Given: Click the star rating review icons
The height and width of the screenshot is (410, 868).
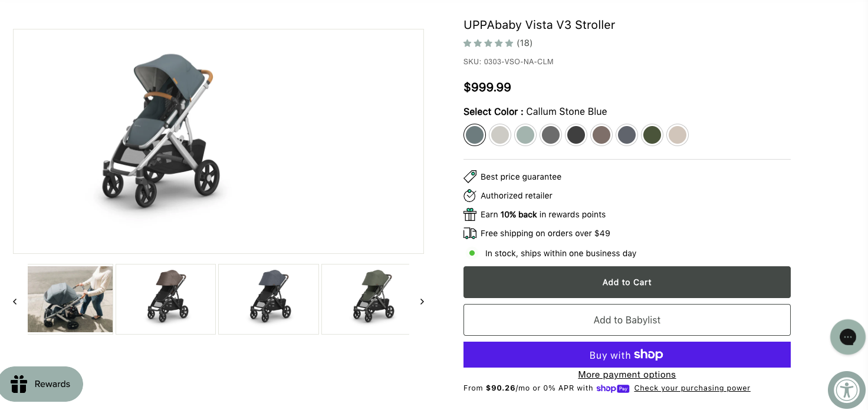Looking at the screenshot, I should coord(488,43).
